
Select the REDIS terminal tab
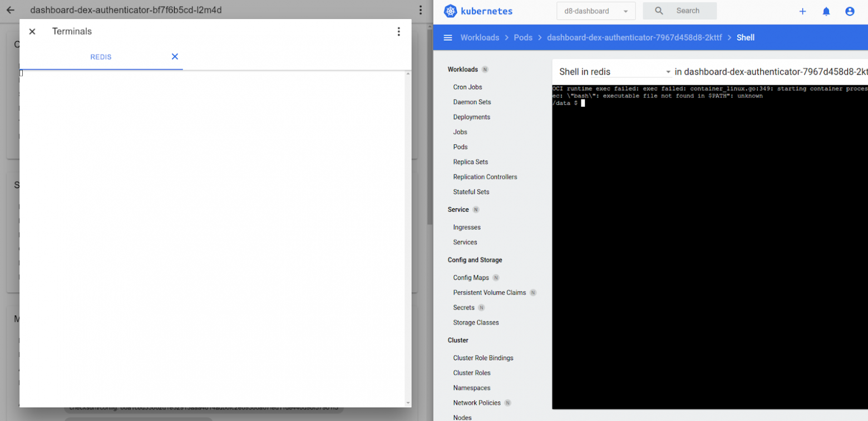pos(101,57)
